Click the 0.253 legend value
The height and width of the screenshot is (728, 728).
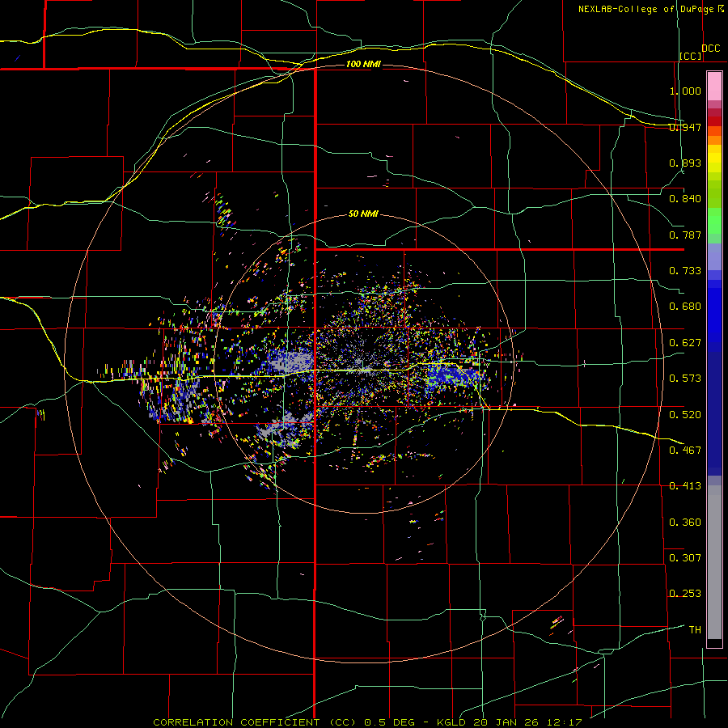click(685, 594)
